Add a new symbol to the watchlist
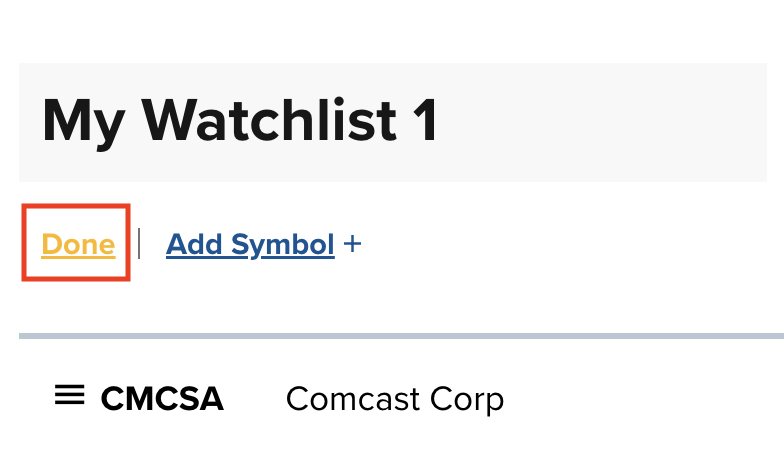The width and height of the screenshot is (784, 470). pos(250,244)
